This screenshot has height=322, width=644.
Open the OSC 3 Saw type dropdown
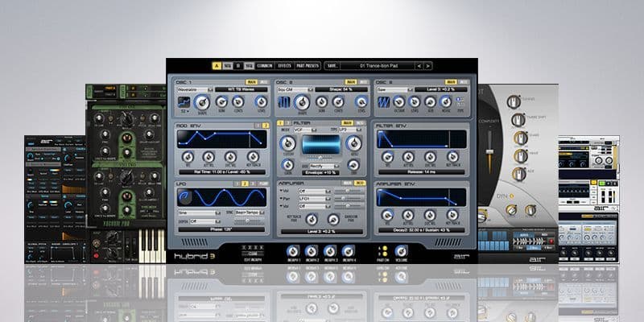point(394,89)
